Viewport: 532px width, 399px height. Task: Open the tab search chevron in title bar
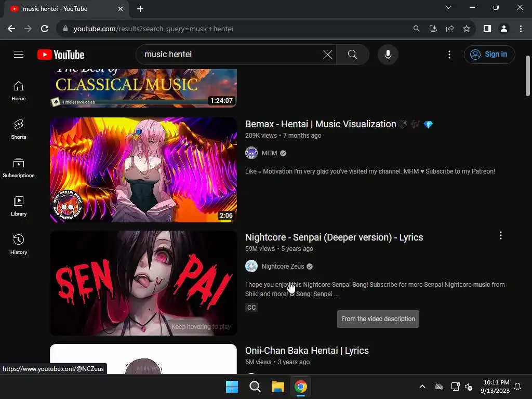click(448, 7)
